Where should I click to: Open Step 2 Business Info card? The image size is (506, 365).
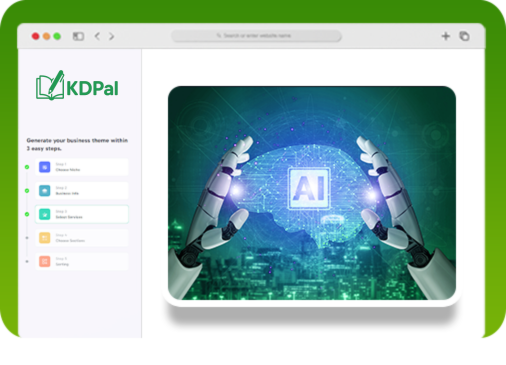82,191
